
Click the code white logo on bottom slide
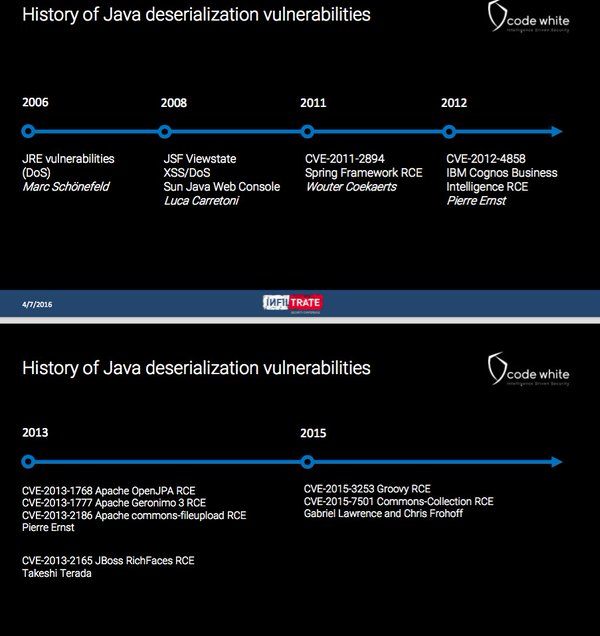click(529, 370)
